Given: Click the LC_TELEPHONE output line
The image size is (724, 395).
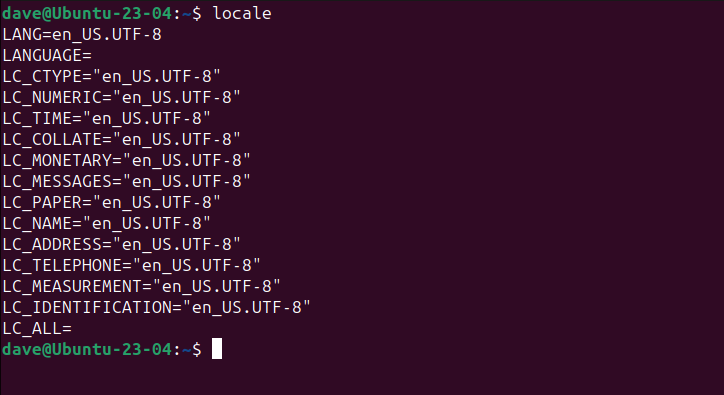Looking at the screenshot, I should [132, 266].
